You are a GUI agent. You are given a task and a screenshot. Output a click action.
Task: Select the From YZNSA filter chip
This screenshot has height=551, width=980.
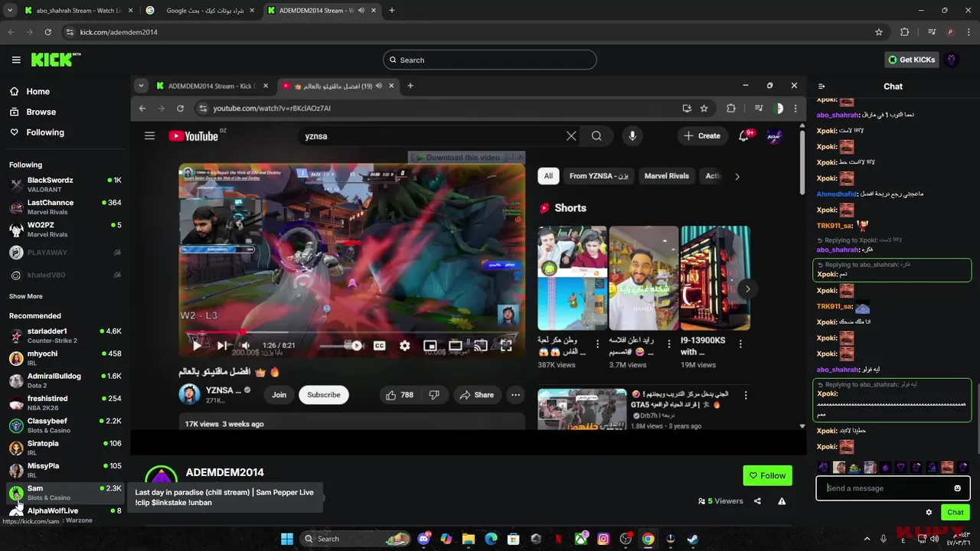pos(599,176)
